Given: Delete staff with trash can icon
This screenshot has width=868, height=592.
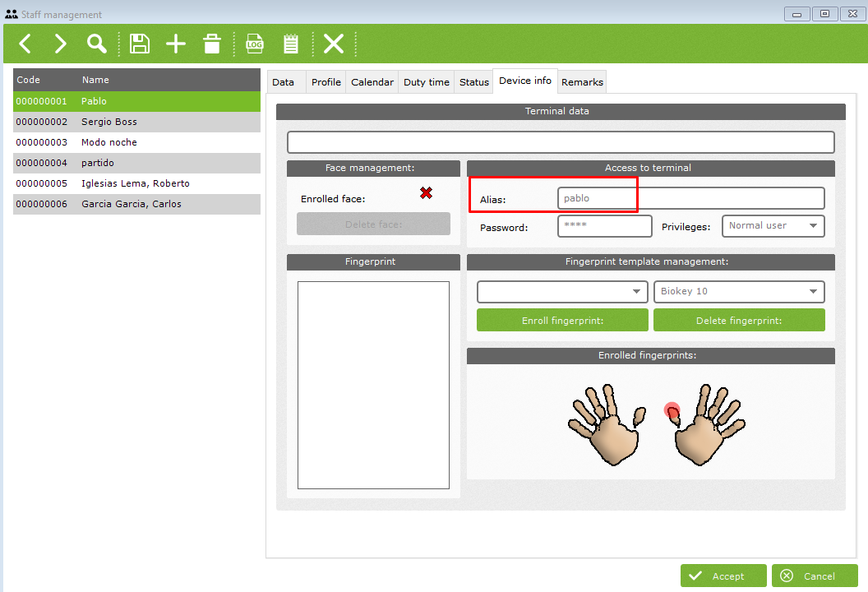Looking at the screenshot, I should coord(211,44).
